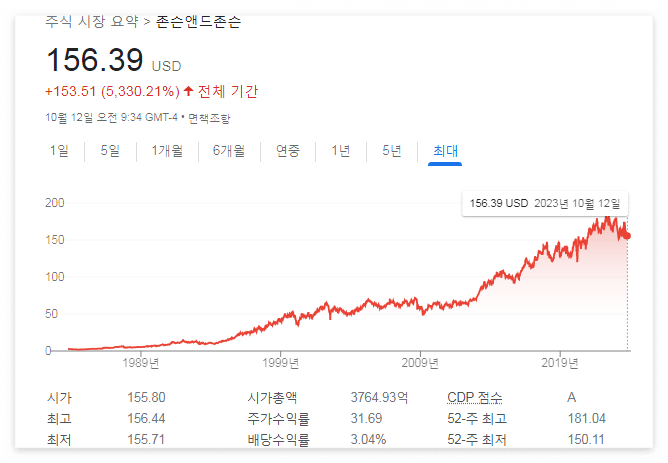Click the 면책조항 disclaimer link
The width and height of the screenshot is (668, 463).
[x=209, y=118]
